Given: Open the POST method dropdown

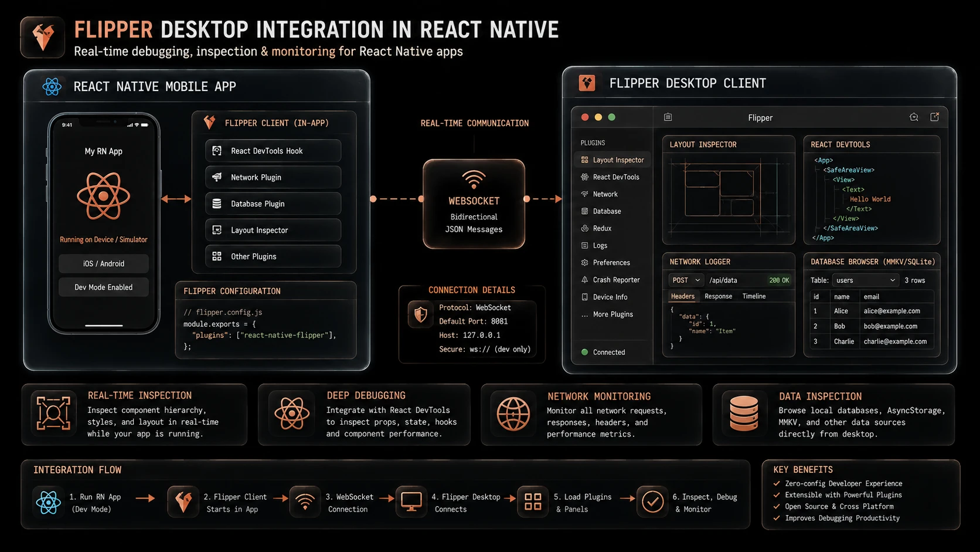Looking at the screenshot, I should 686,280.
